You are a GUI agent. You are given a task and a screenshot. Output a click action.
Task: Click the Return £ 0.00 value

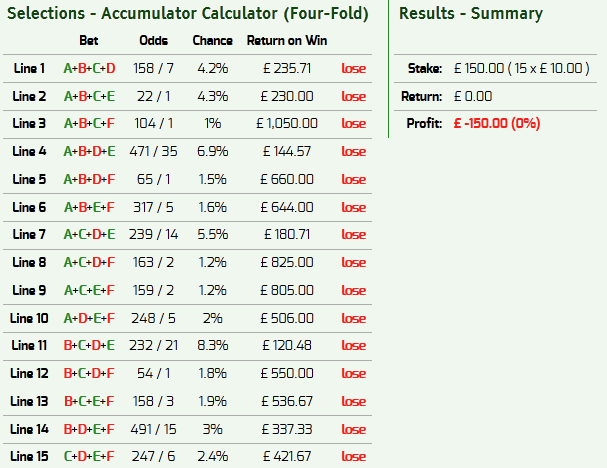tap(473, 96)
